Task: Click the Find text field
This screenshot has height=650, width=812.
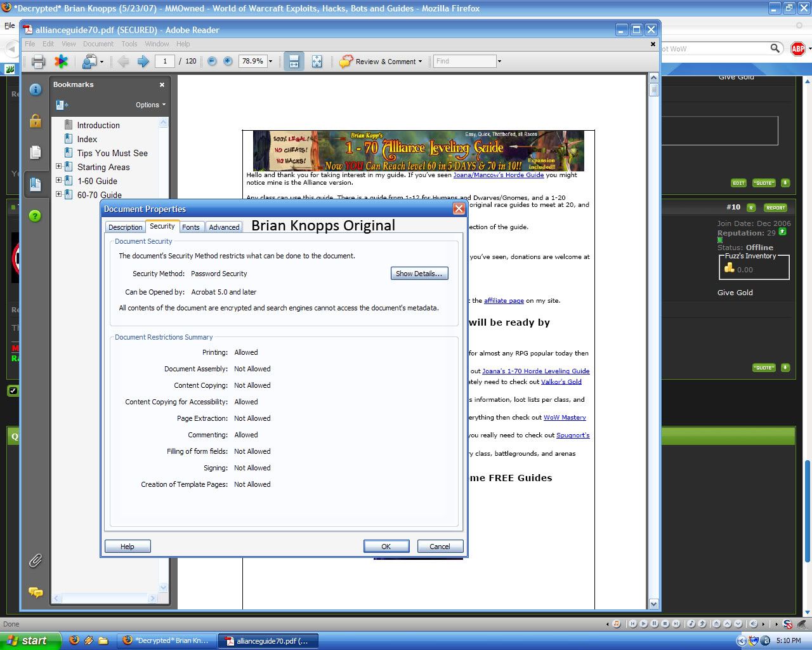Action: click(x=464, y=61)
